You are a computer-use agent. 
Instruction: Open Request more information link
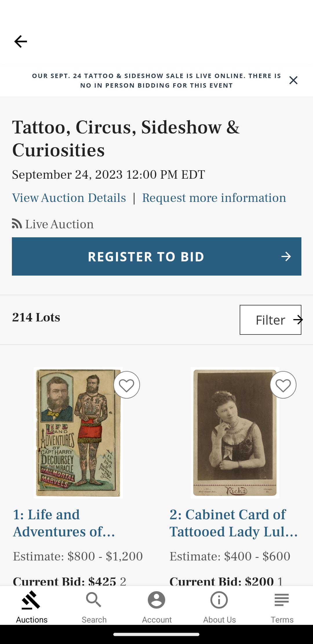pos(214,198)
